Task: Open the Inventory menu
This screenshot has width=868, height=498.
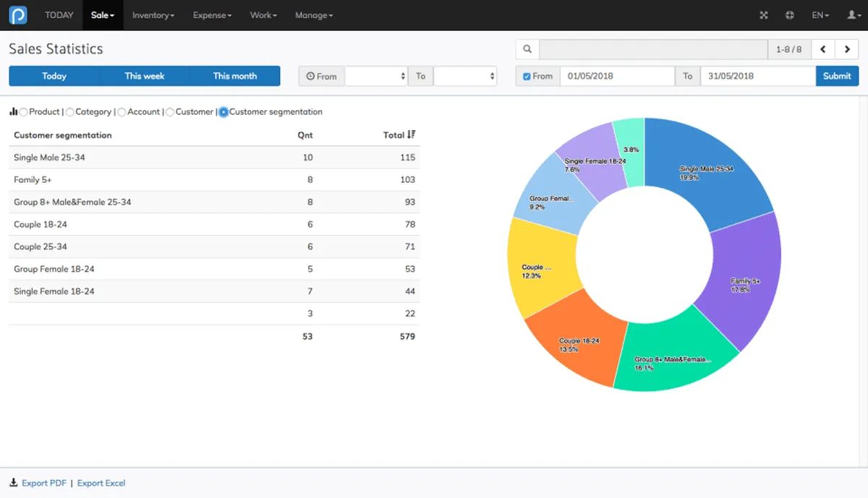Action: (153, 15)
